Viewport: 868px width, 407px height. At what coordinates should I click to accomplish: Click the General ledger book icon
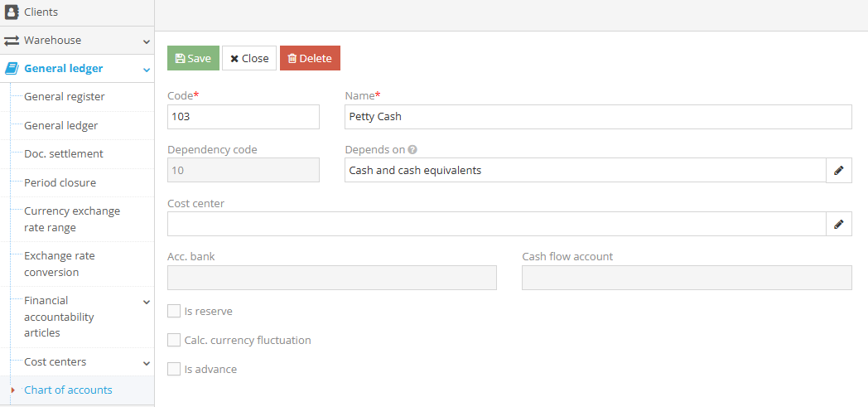[12, 69]
